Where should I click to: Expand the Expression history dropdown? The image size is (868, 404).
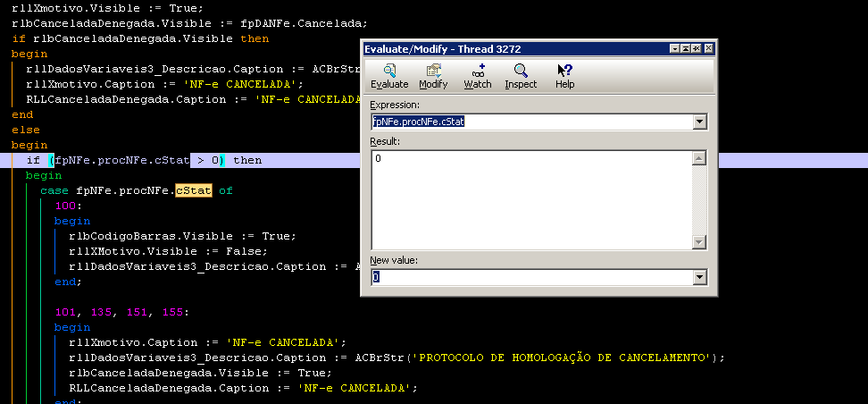(x=700, y=122)
